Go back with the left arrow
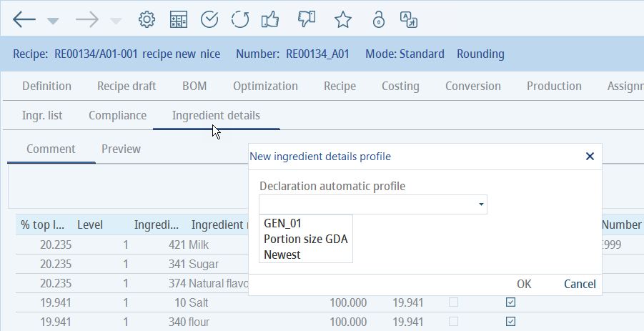The height and width of the screenshot is (331, 644). [24, 19]
